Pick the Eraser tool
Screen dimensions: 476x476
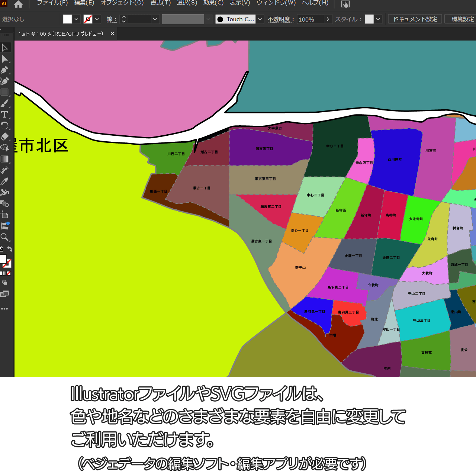pos(5,136)
